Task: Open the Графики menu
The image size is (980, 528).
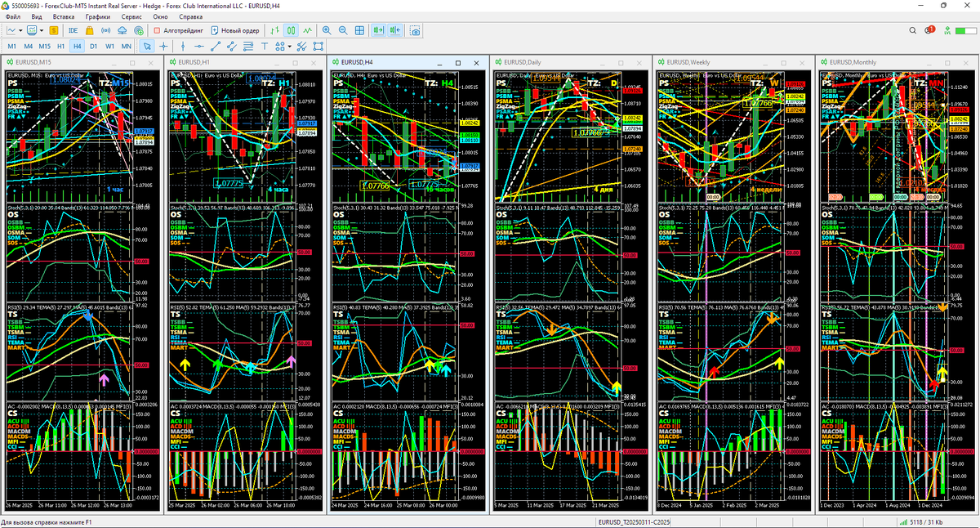Action: click(x=98, y=16)
